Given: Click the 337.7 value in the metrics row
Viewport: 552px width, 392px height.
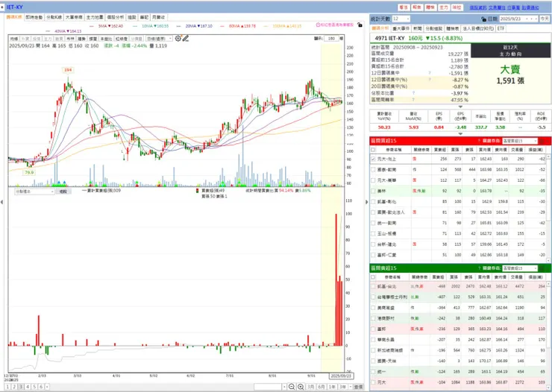Looking at the screenshot, I should coord(481,127).
